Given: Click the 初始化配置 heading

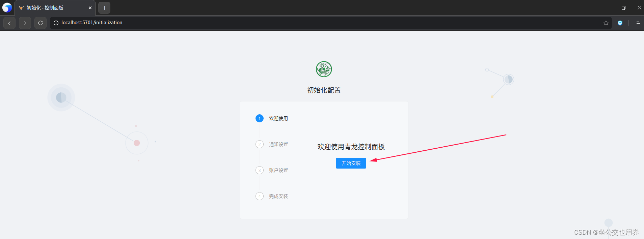Looking at the screenshot, I should pos(324,90).
